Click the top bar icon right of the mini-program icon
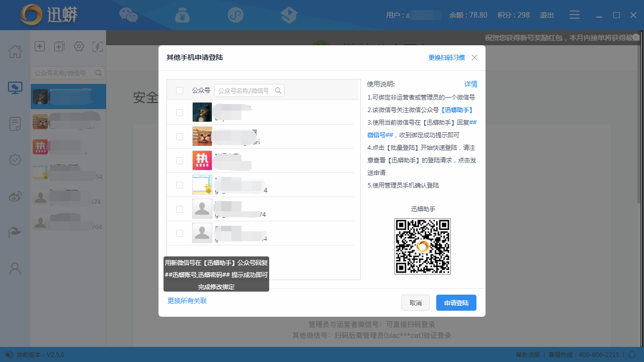 click(x=289, y=15)
